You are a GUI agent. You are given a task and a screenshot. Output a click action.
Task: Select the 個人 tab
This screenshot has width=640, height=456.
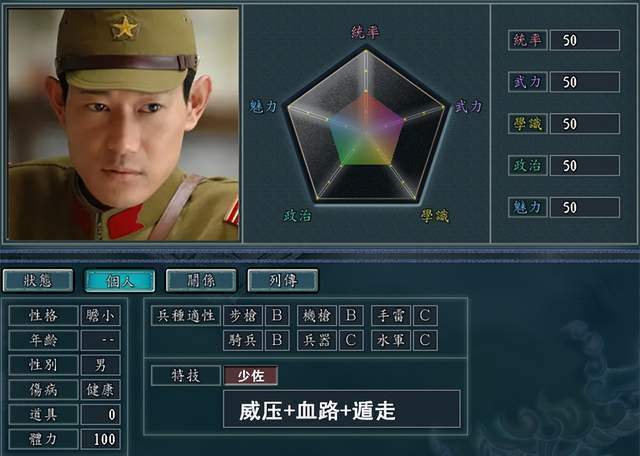pos(120,280)
